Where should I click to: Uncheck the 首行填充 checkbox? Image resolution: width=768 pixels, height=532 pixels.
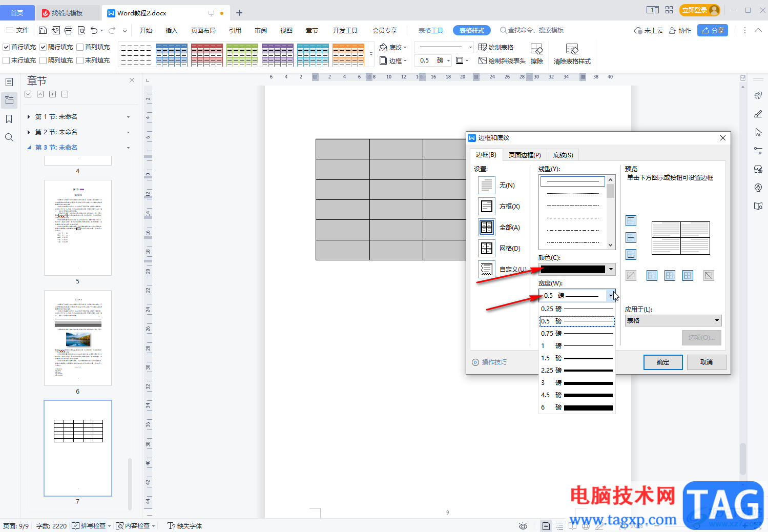7,47
